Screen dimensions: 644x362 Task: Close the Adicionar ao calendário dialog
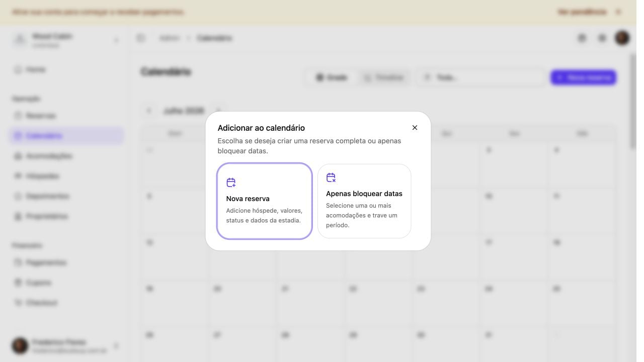[415, 128]
